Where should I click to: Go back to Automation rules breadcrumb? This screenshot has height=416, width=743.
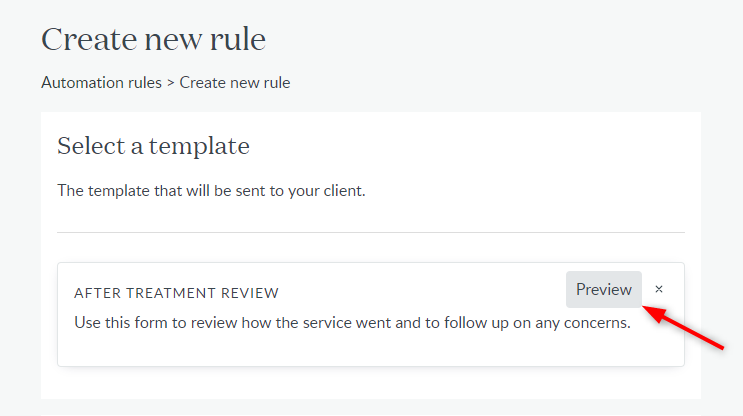tap(101, 83)
